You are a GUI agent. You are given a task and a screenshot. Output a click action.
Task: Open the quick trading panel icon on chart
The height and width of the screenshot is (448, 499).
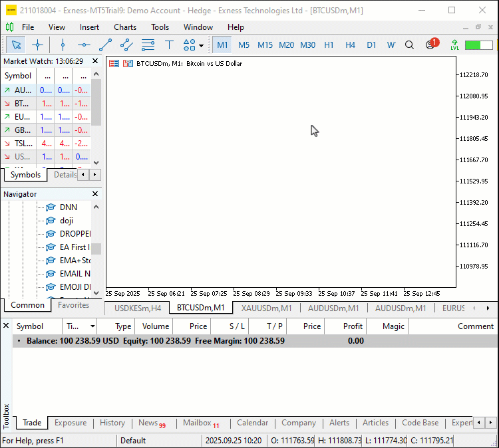[x=114, y=64]
